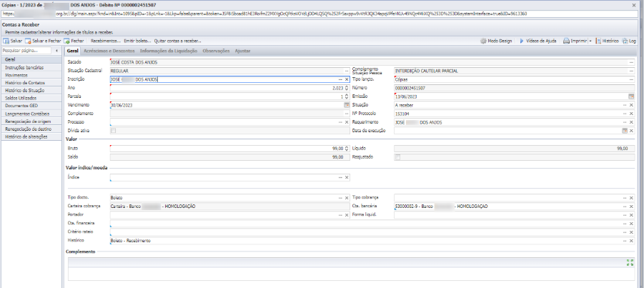644x288 pixels.
Task: Clear the Data de execução field with X
Action: [631, 131]
